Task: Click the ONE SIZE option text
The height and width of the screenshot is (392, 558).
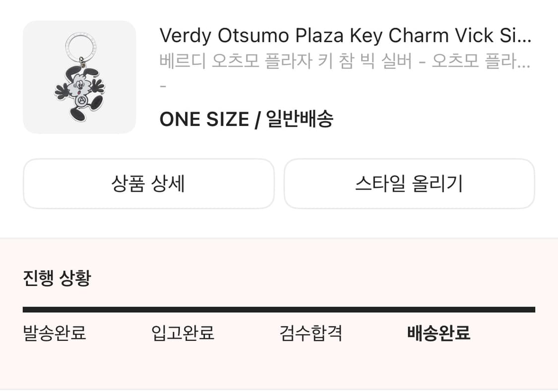Action: (x=204, y=120)
